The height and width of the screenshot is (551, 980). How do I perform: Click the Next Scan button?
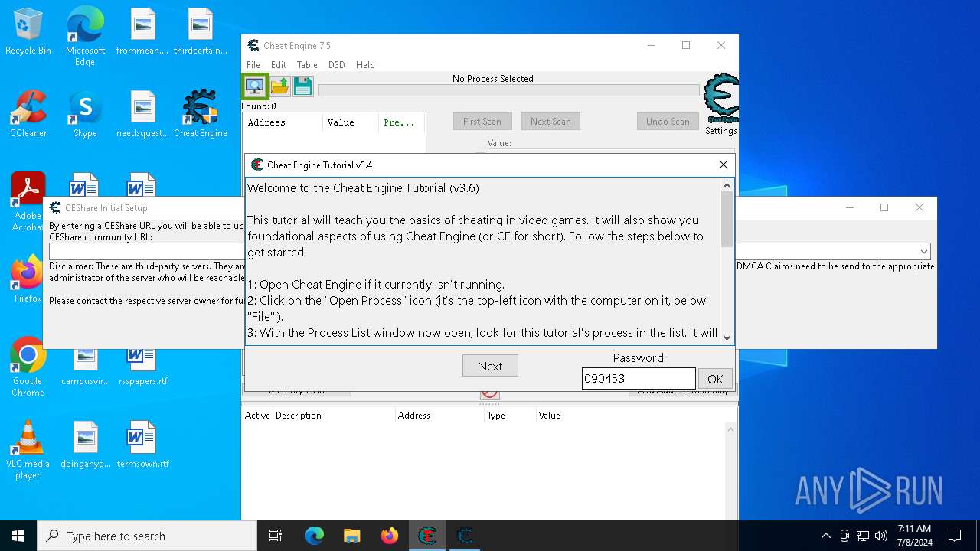[550, 121]
